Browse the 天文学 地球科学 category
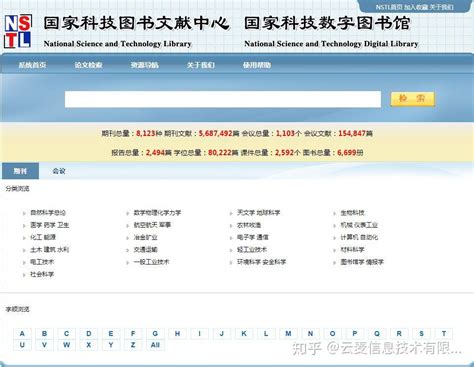Screen dimensions: 474x367 [259, 213]
